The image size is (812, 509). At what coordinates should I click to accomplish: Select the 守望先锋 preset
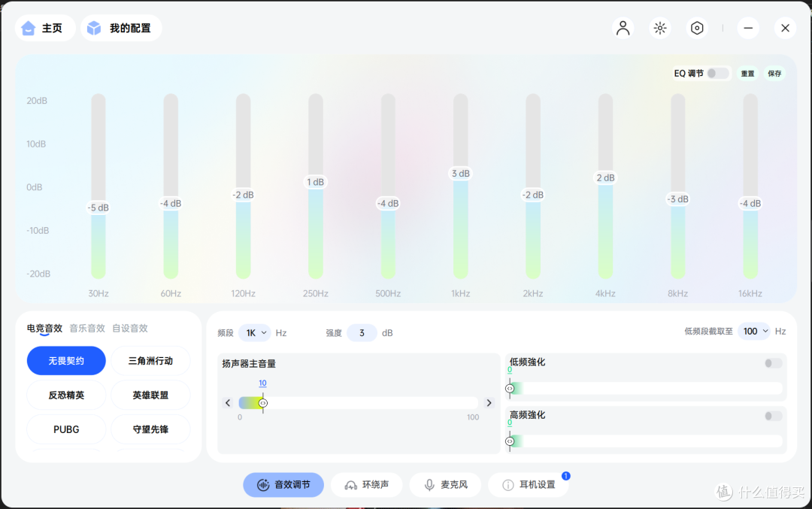pos(150,429)
